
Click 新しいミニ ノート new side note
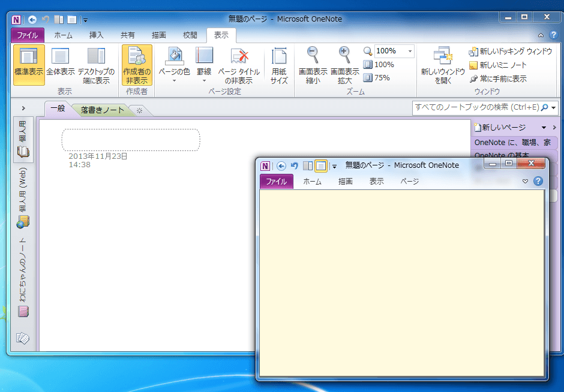498,65
